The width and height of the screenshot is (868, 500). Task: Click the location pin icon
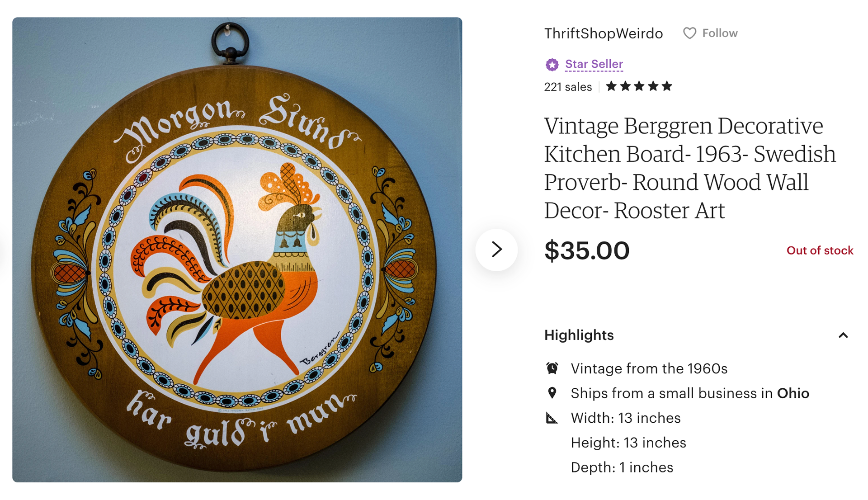tap(552, 393)
